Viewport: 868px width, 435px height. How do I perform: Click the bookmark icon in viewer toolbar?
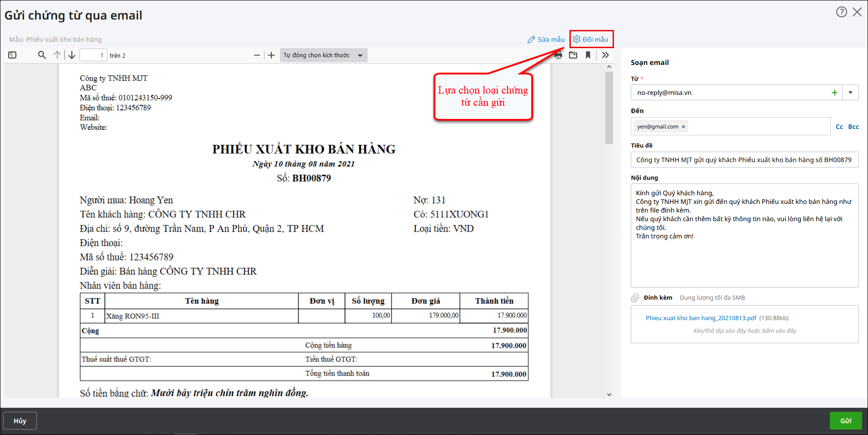coord(588,55)
